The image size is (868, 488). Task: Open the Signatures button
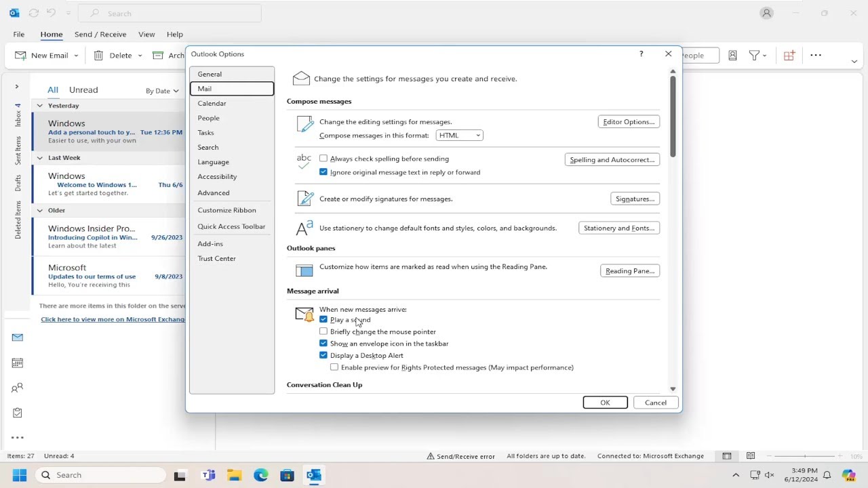635,199
